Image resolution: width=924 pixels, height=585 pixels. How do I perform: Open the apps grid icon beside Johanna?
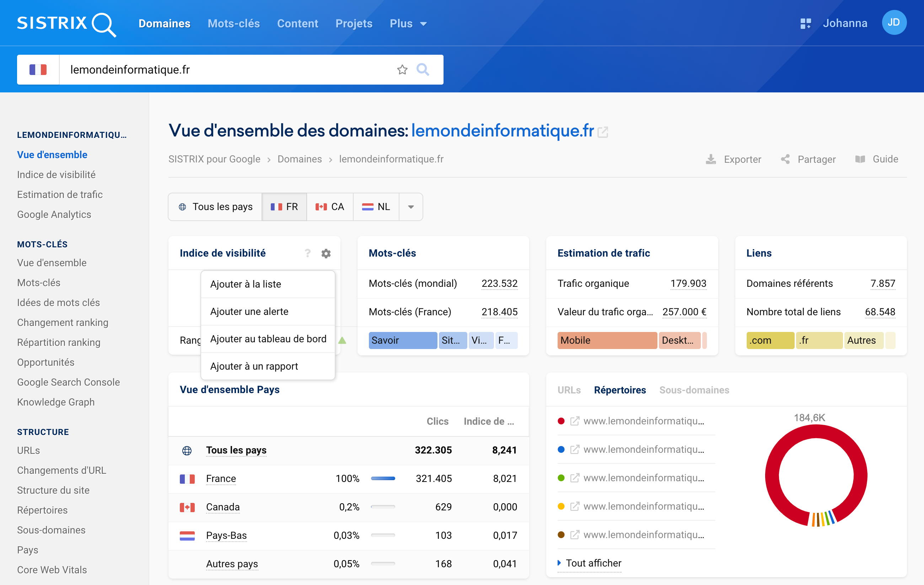805,23
